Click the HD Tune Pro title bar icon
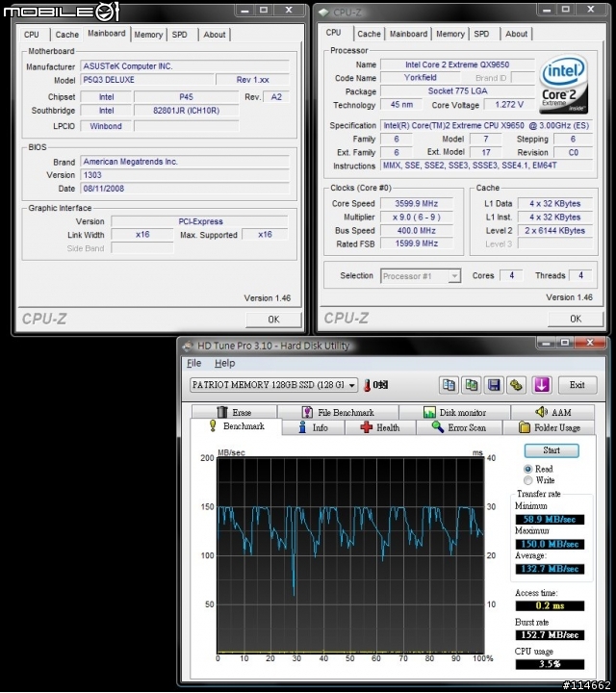Image resolution: width=616 pixels, height=693 pixels. (188, 346)
